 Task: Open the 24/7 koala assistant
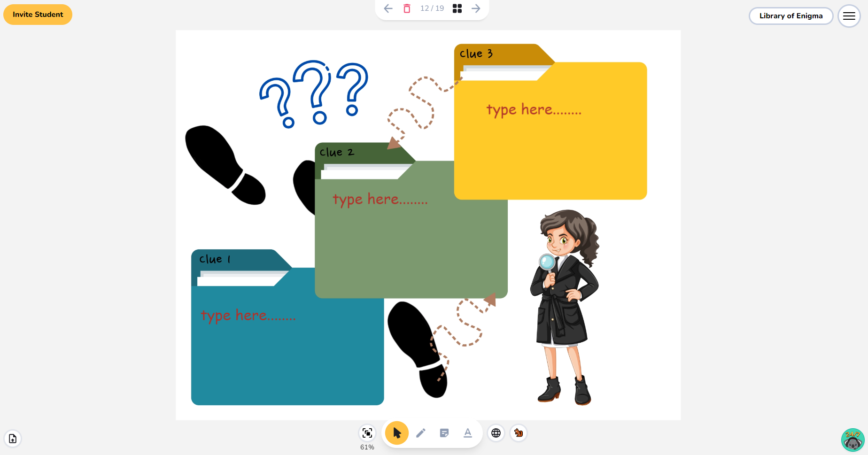(x=852, y=440)
